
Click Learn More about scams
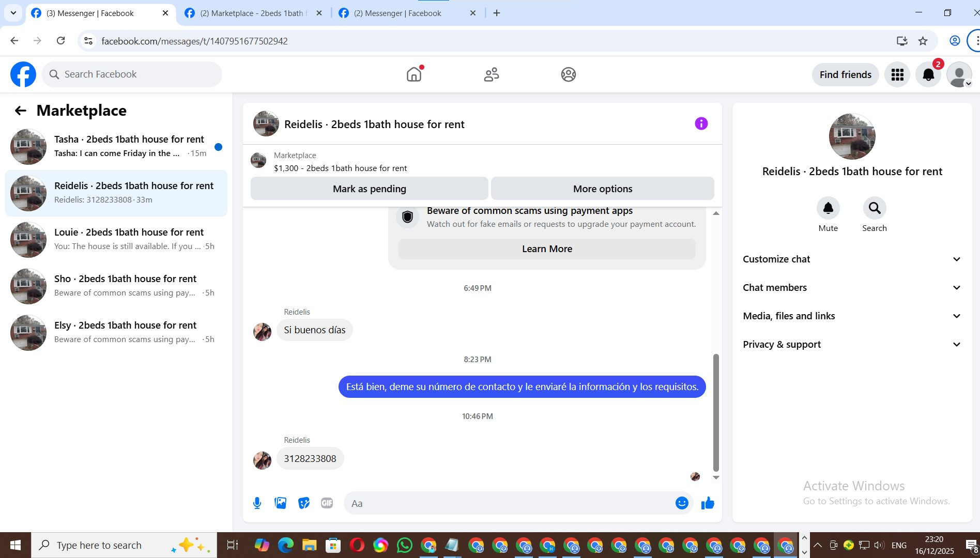coord(547,249)
